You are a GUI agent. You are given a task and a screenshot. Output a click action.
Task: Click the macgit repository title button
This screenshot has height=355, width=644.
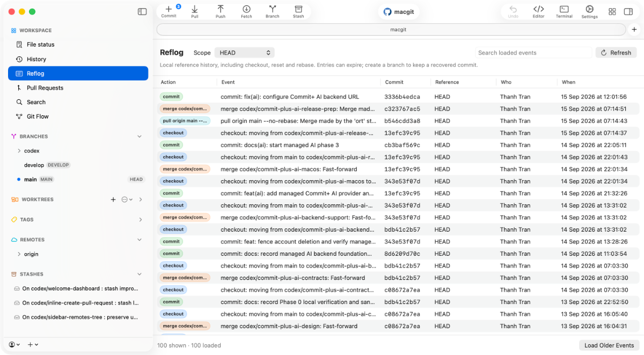pos(398,11)
